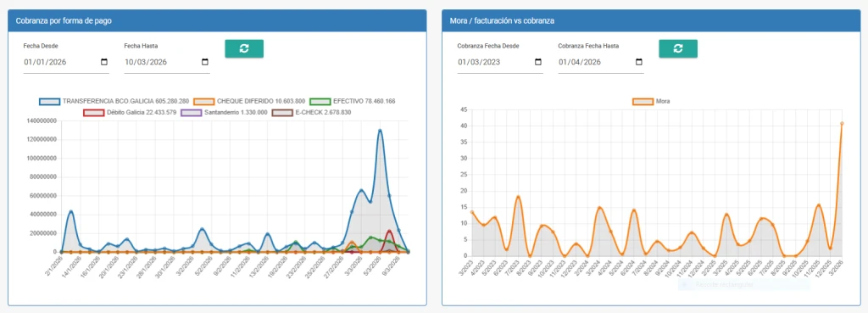The height and width of the screenshot is (313, 868).
Task: Click the 35 y-axis label on Mora chart
Action: pos(465,142)
